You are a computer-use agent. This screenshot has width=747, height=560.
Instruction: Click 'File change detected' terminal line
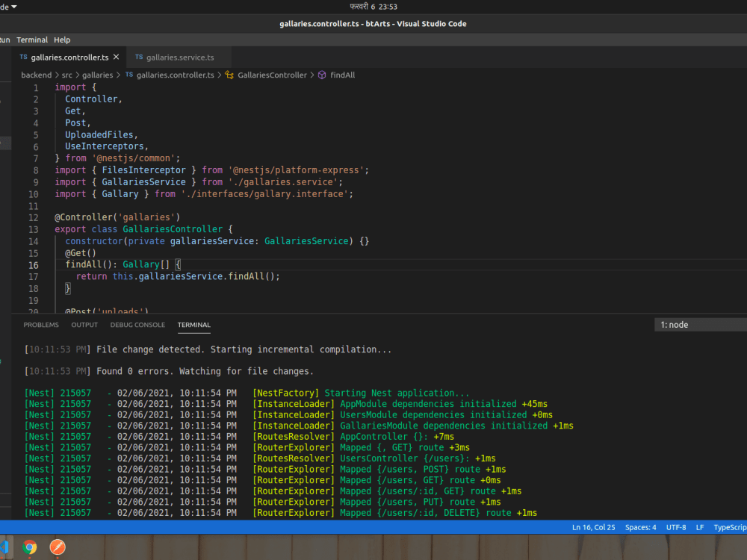[208, 349]
